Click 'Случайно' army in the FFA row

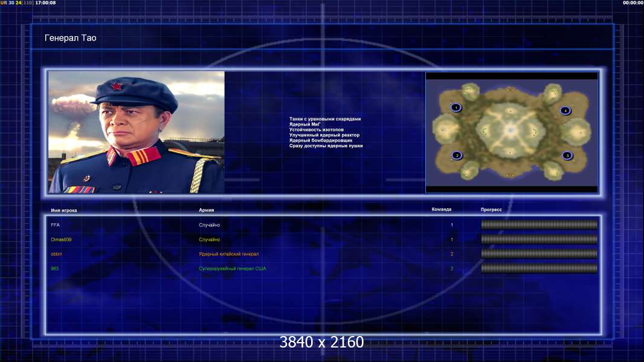click(x=210, y=225)
